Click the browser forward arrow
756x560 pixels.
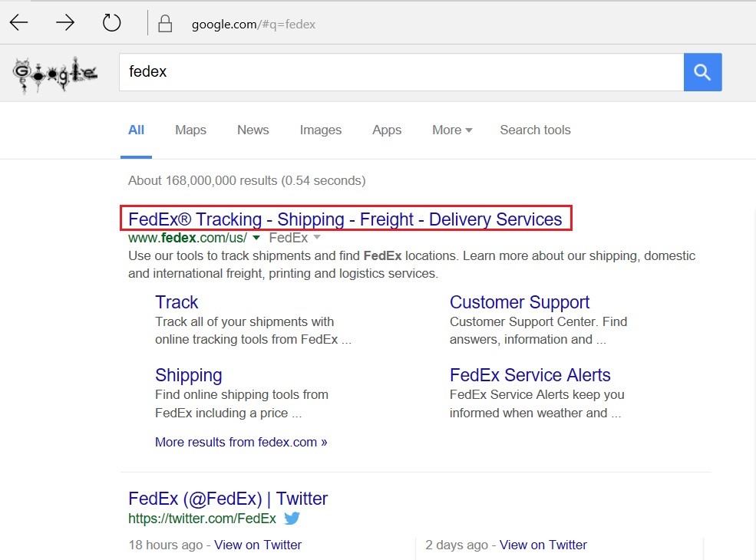pos(65,23)
